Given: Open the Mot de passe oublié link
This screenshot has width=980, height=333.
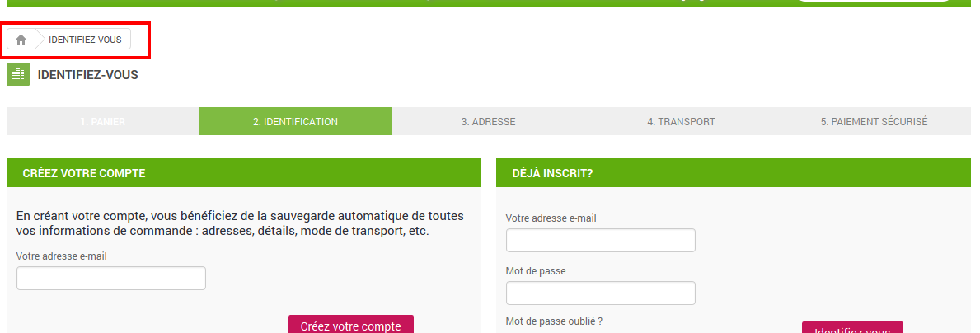Looking at the screenshot, I should [554, 321].
